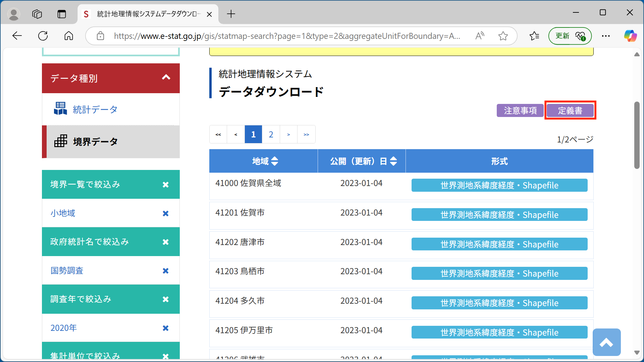Open browser home page
Viewport: 644px width, 362px height.
tap(69, 36)
